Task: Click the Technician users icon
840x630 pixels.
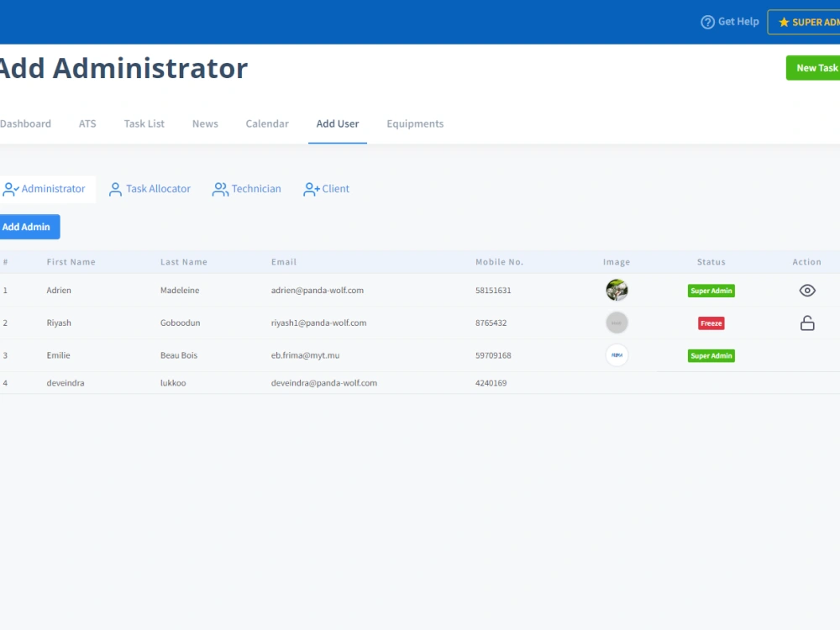Action: click(x=220, y=189)
